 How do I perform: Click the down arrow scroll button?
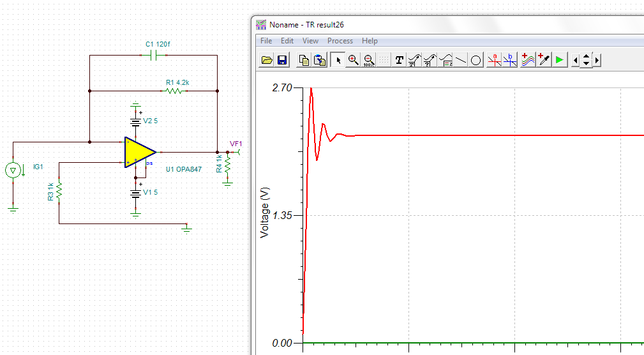click(586, 64)
